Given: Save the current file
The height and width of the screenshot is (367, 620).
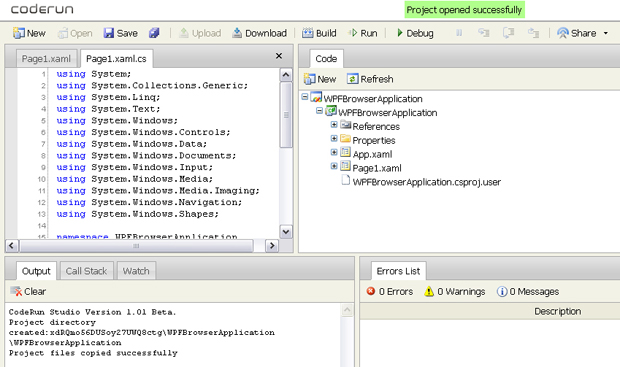Looking at the screenshot, I should tap(120, 33).
